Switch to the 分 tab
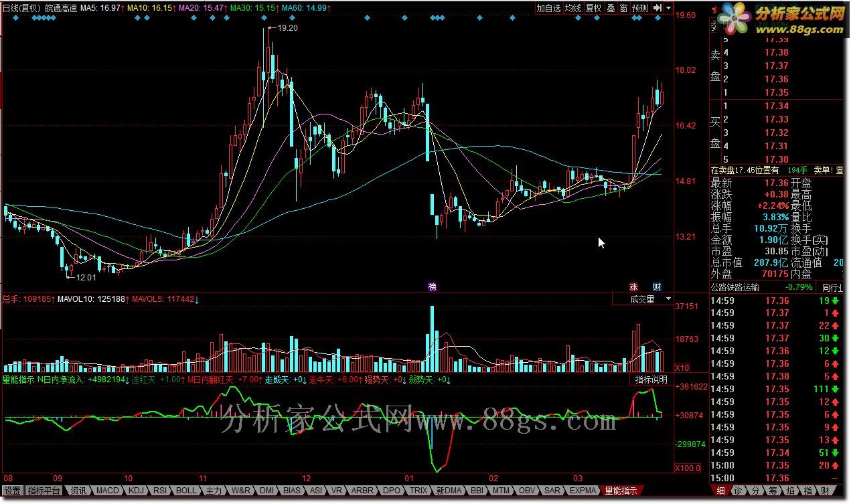 pyautogui.click(x=756, y=491)
